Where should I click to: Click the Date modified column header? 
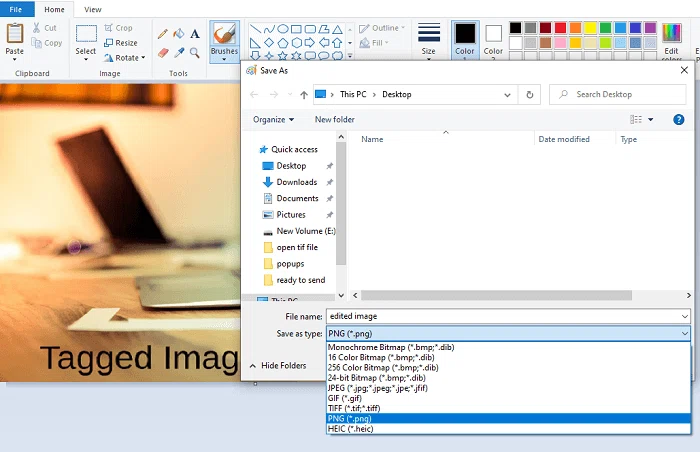564,139
